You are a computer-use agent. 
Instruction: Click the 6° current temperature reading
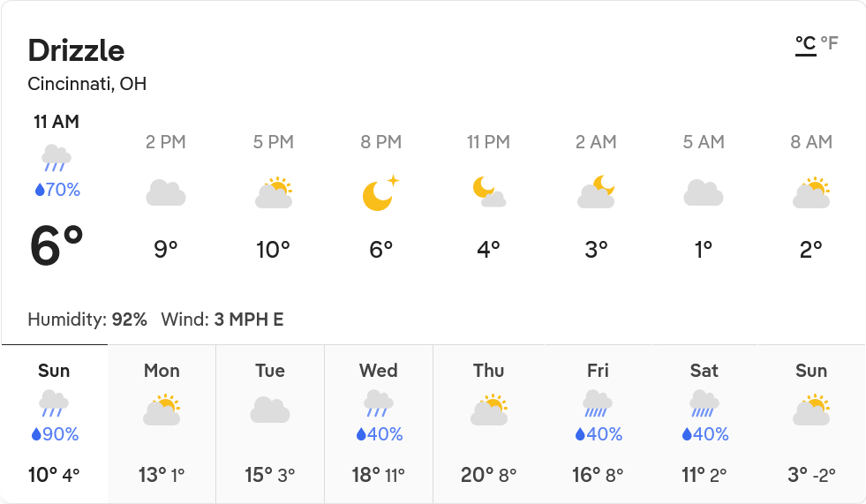tap(56, 246)
